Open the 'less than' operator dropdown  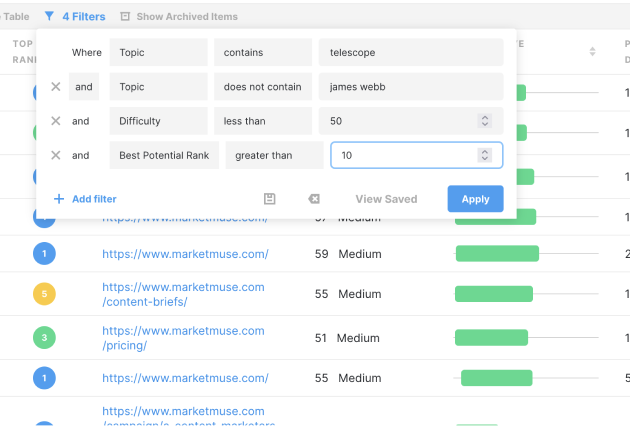tap(263, 121)
